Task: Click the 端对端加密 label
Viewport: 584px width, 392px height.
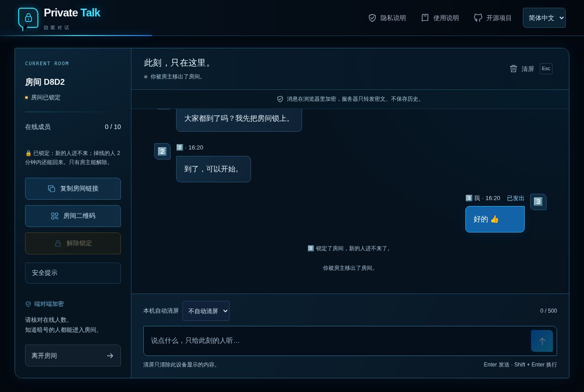Action: [x=49, y=304]
